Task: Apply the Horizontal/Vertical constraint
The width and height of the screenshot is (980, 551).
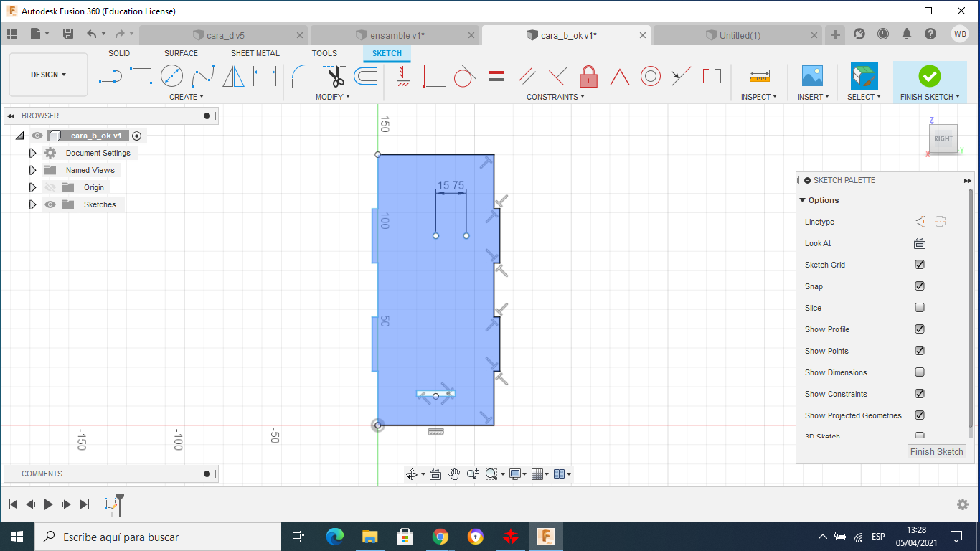Action: (404, 75)
